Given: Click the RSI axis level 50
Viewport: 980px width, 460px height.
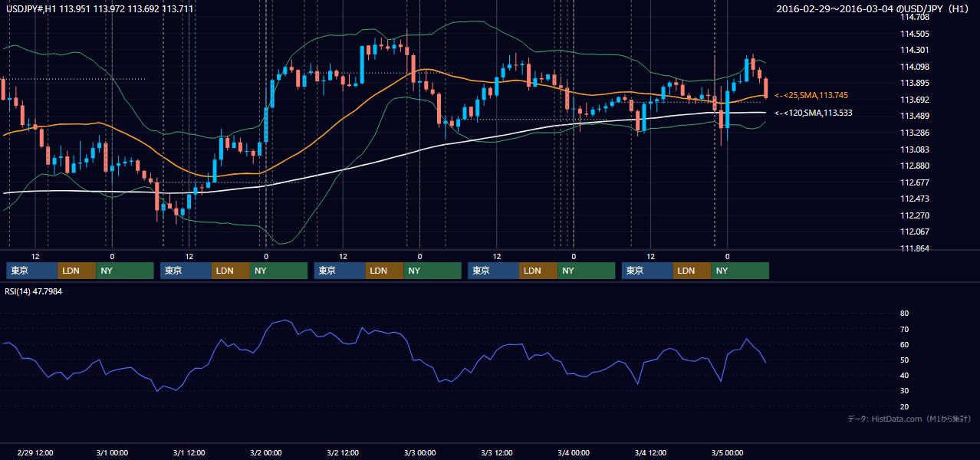Looking at the screenshot, I should point(904,360).
